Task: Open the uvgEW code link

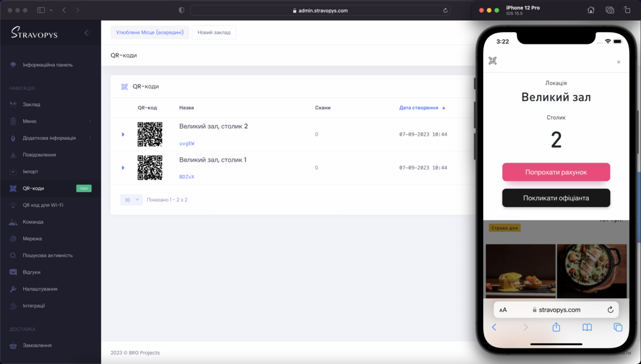Action: point(187,144)
